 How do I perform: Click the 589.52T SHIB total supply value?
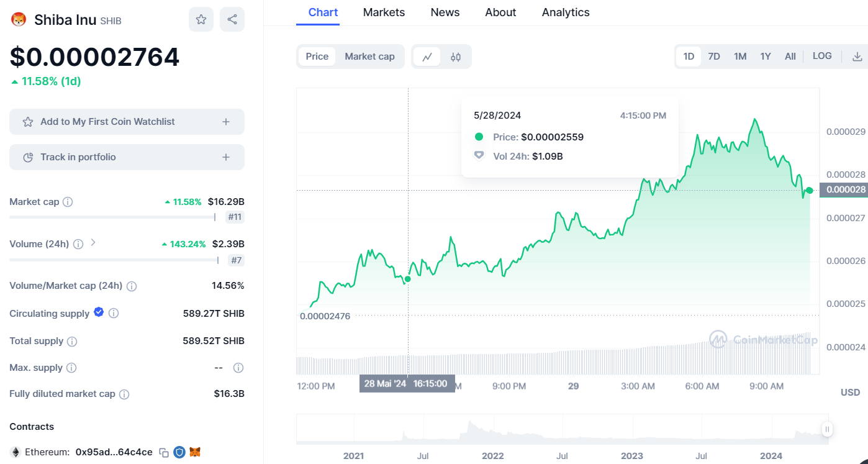(x=214, y=341)
